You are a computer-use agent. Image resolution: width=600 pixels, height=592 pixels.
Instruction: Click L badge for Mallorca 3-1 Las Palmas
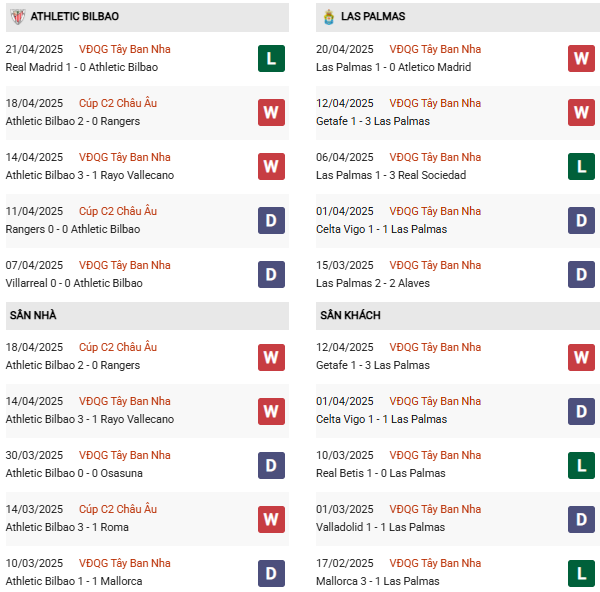coord(581,572)
